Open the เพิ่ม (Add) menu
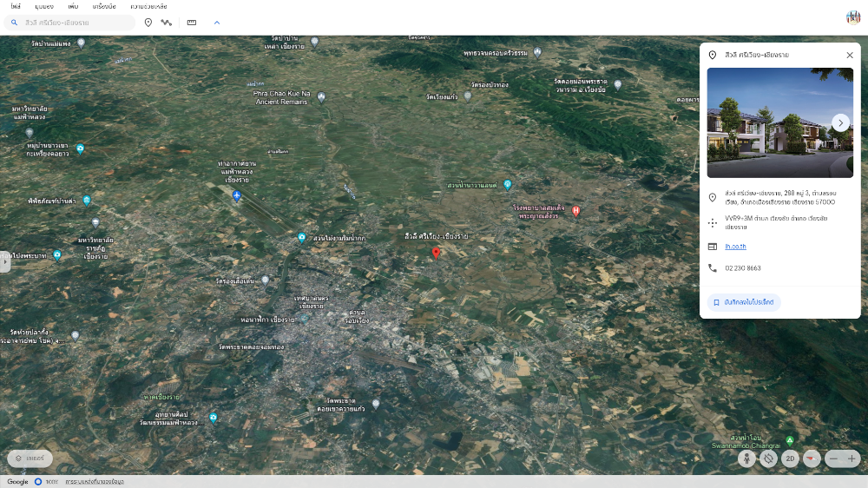Viewport: 868px width, 488px height. pos(73,7)
